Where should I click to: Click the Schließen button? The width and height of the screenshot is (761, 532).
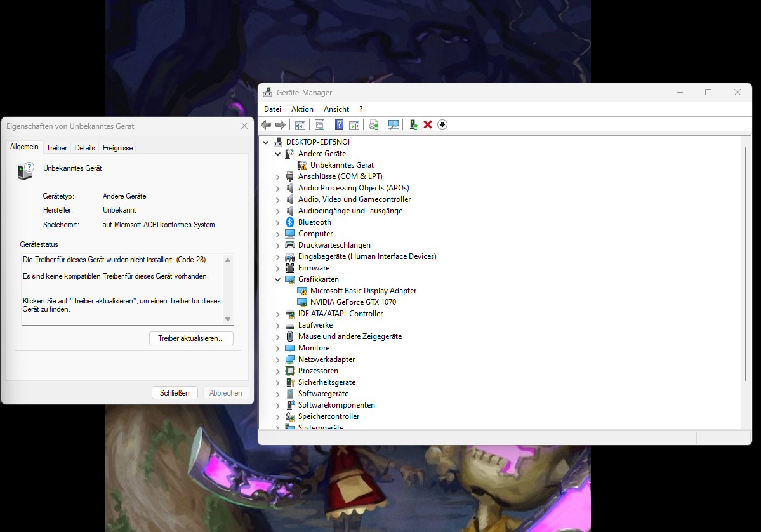tap(175, 393)
